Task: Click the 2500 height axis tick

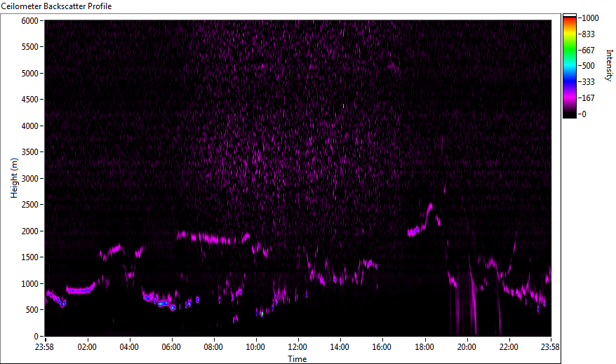Action: coord(30,205)
